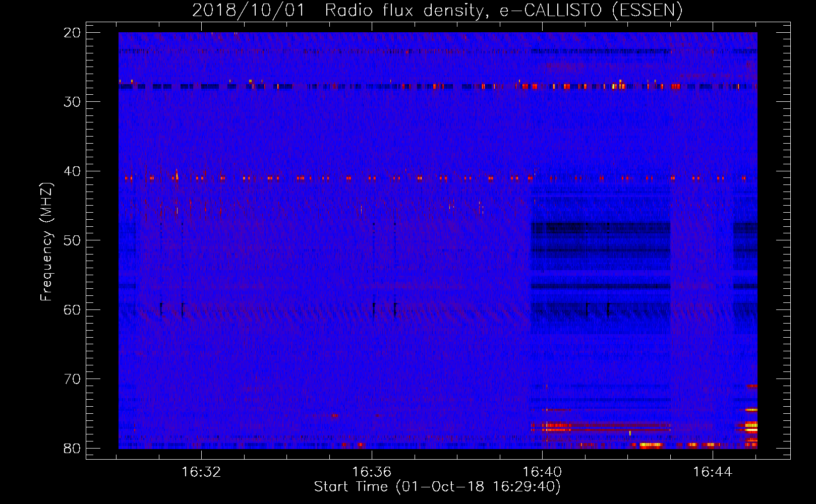Click the 20 frequency tick label

click(x=72, y=33)
